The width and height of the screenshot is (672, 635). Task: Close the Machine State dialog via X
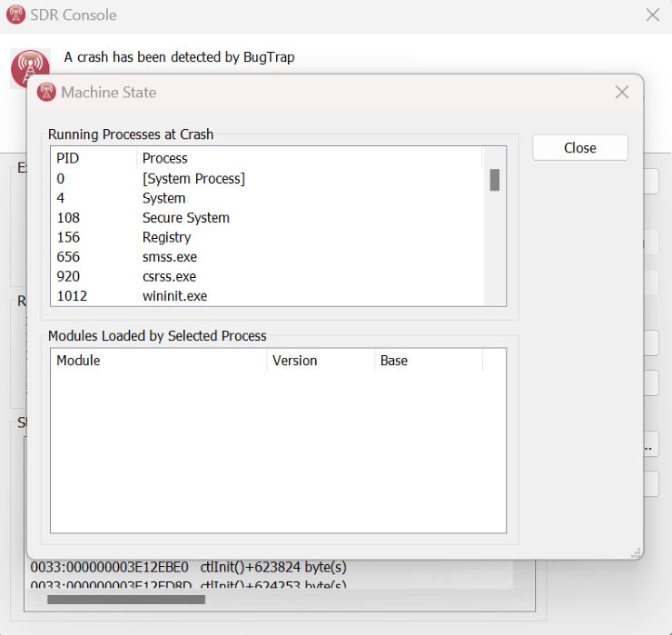622,92
